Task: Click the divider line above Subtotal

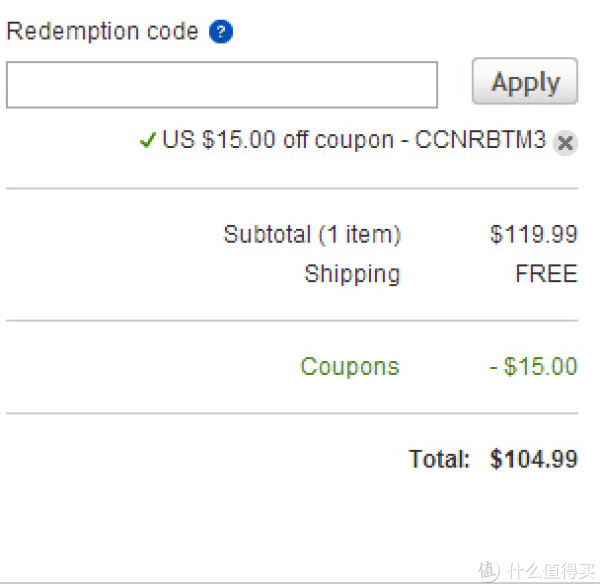Action: coord(292,189)
